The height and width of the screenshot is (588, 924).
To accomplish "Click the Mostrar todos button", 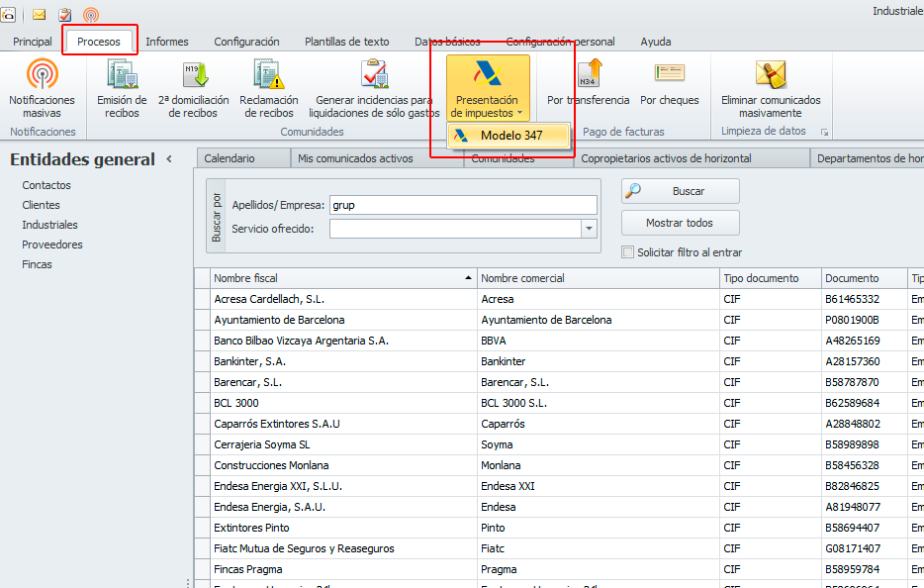I will coord(680,223).
